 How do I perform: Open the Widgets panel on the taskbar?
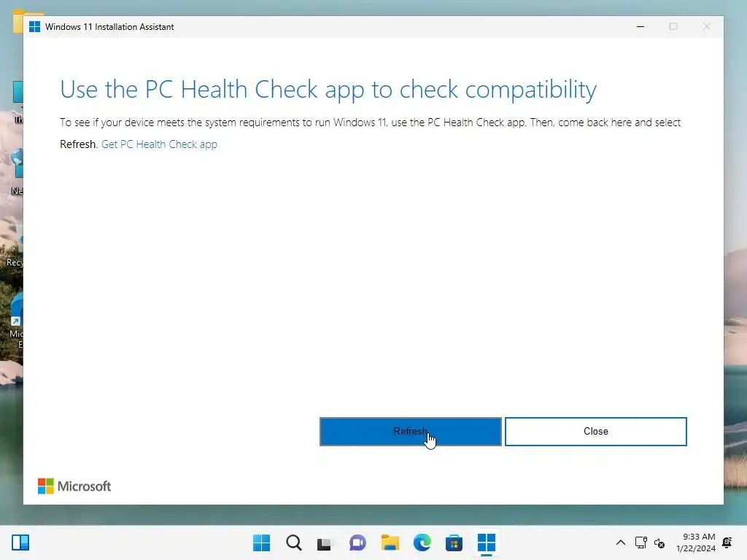pos(20,542)
